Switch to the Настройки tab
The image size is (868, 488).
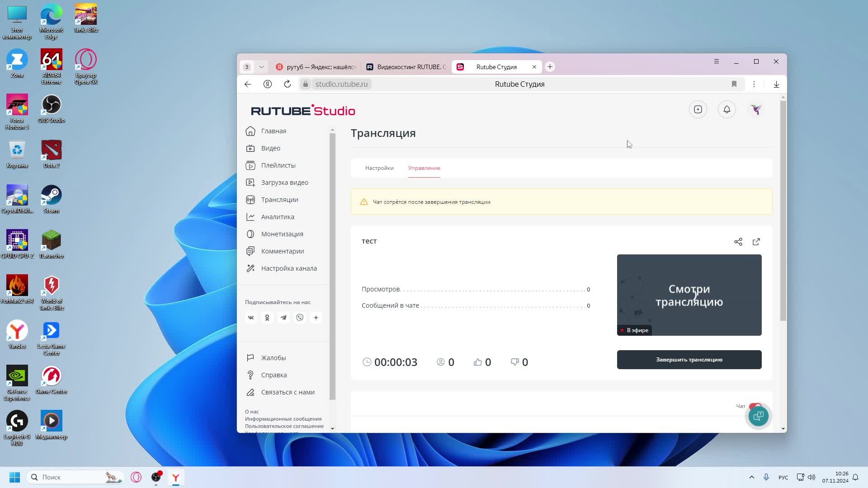[379, 168]
